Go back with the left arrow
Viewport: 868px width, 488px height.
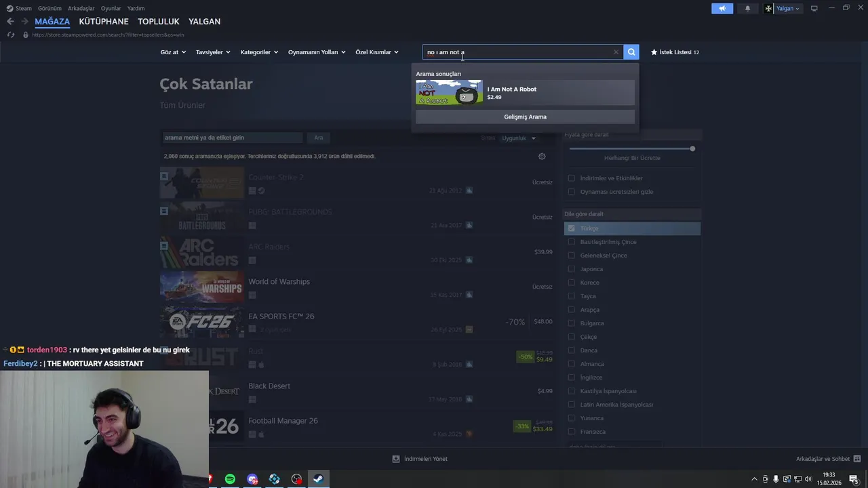[10, 22]
